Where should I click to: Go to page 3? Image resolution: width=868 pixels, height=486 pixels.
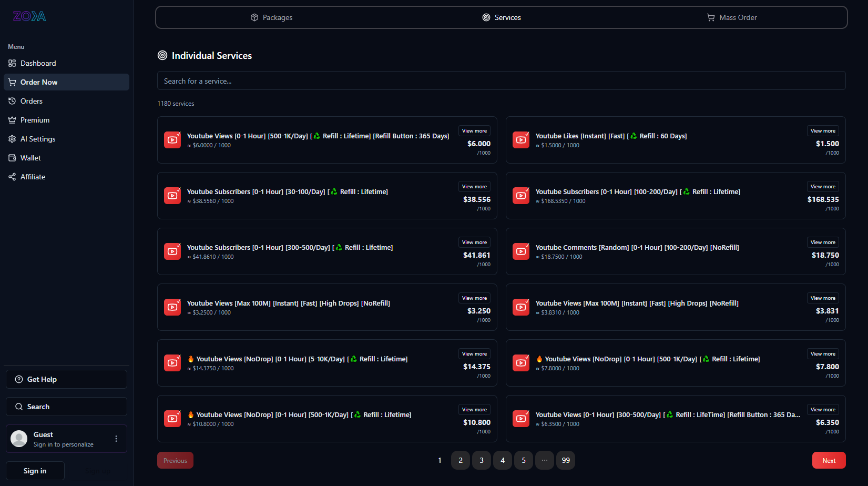pos(482,460)
